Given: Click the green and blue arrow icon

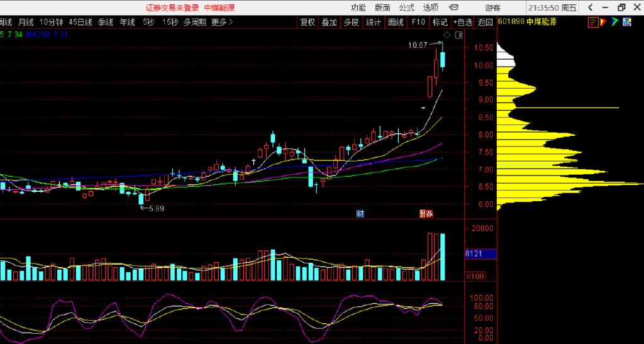Looking at the screenshot, I should pyautogui.click(x=615, y=22).
